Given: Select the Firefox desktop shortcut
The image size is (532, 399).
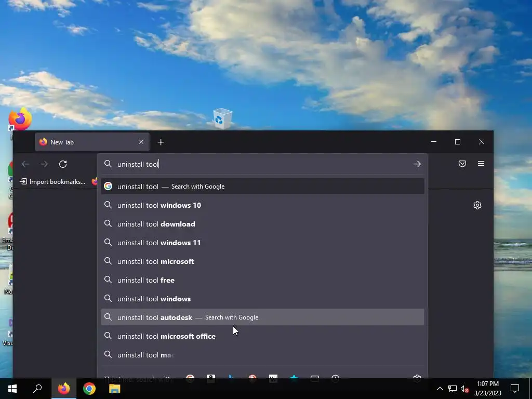Looking at the screenshot, I should (x=20, y=119).
